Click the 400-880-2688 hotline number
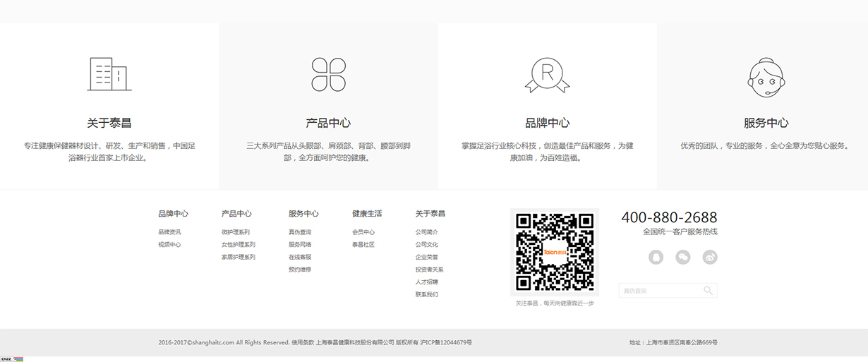Viewport: 868px width, 362px height. (x=669, y=217)
